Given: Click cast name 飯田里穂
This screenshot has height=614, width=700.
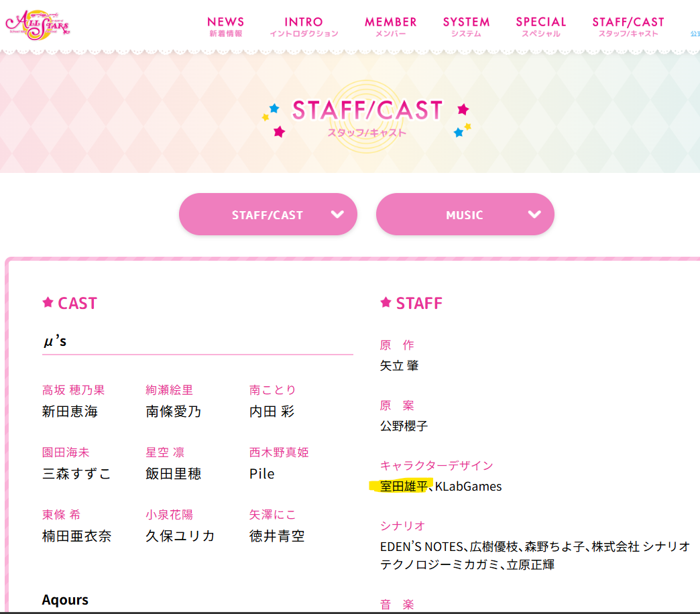Looking at the screenshot, I should (x=173, y=473).
